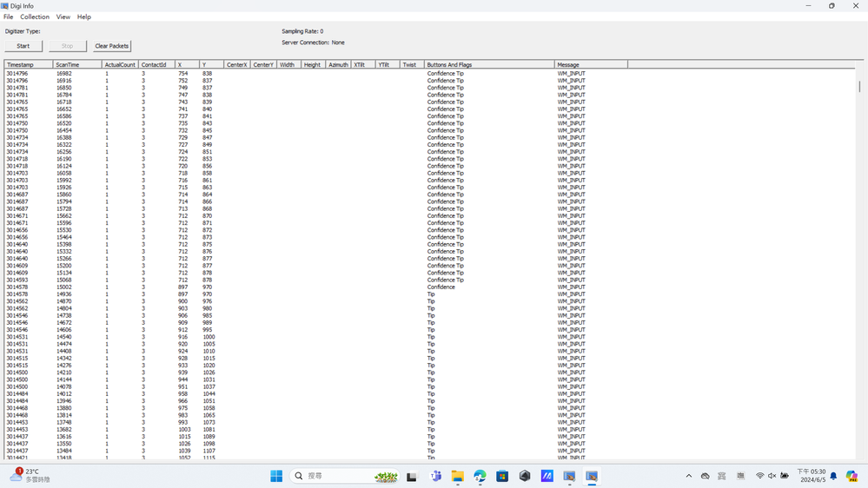Screen dimensions: 868x488
Task: Open the Windows Start menu
Action: click(276, 476)
